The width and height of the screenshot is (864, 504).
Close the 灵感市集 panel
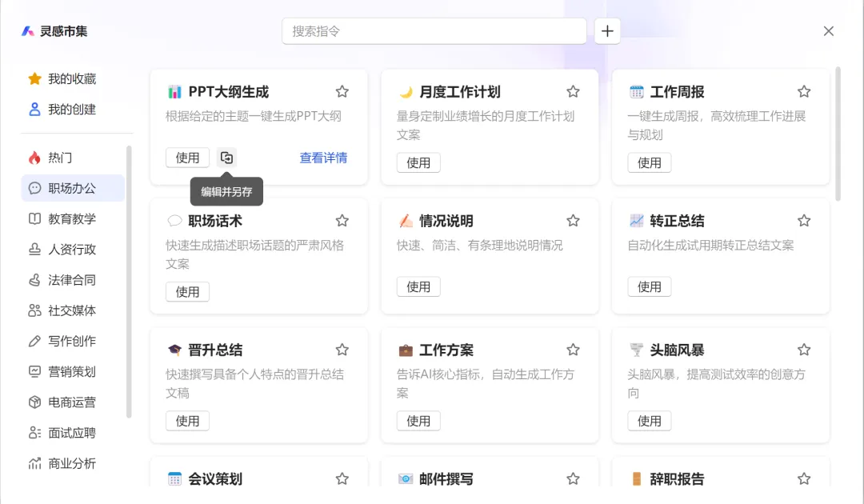point(828,31)
